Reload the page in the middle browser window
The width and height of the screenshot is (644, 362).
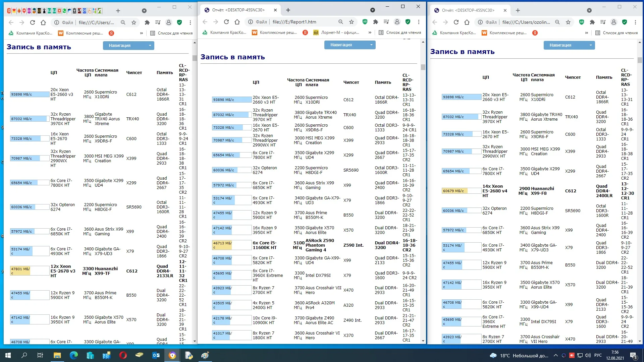pyautogui.click(x=226, y=22)
